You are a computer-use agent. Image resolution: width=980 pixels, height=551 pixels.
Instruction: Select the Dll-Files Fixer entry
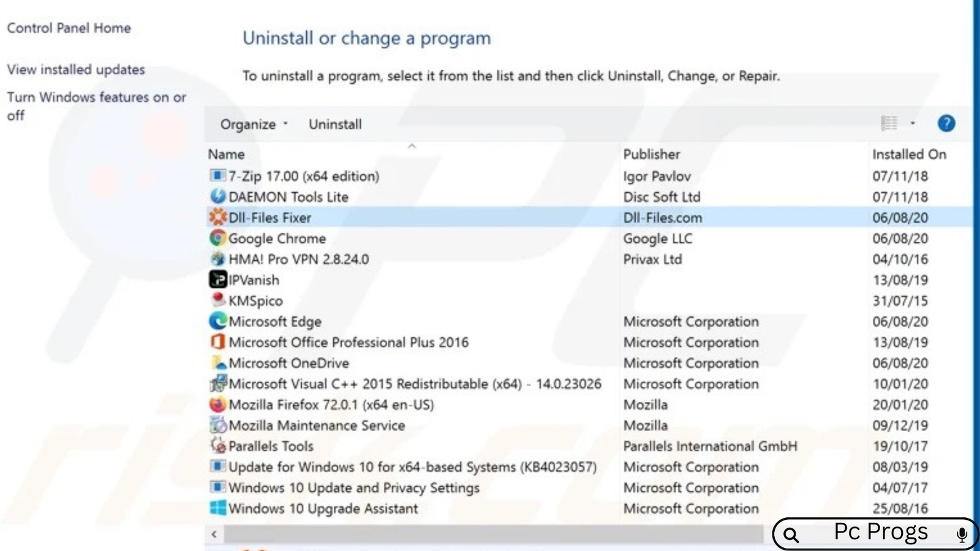(588, 217)
